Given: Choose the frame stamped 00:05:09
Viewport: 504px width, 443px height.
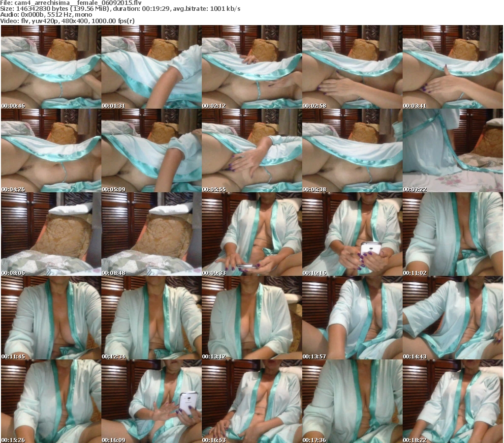Looking at the screenshot, I should (152, 150).
